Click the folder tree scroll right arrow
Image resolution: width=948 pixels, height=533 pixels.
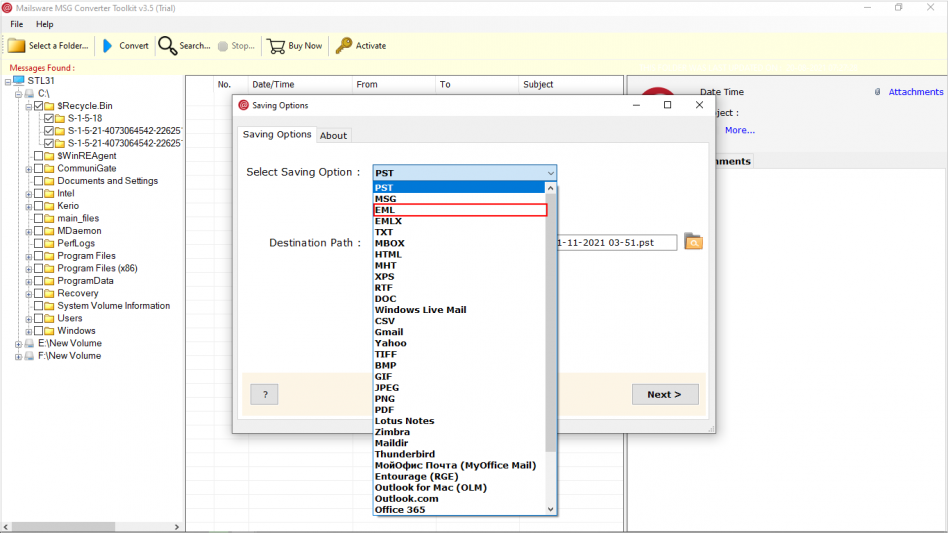pos(177,527)
